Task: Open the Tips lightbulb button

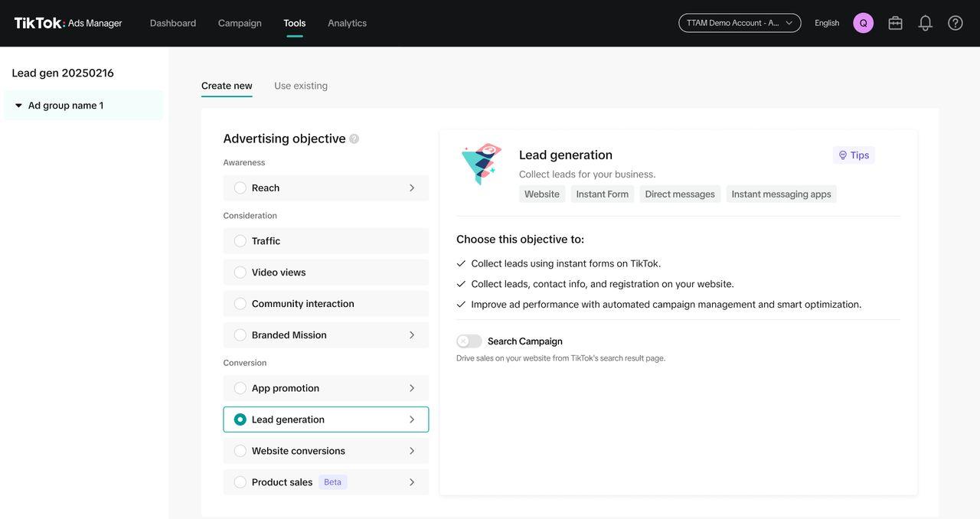Action: (854, 155)
